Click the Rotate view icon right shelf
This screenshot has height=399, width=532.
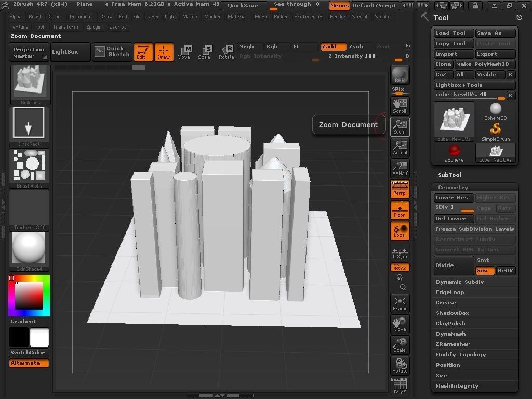(400, 366)
